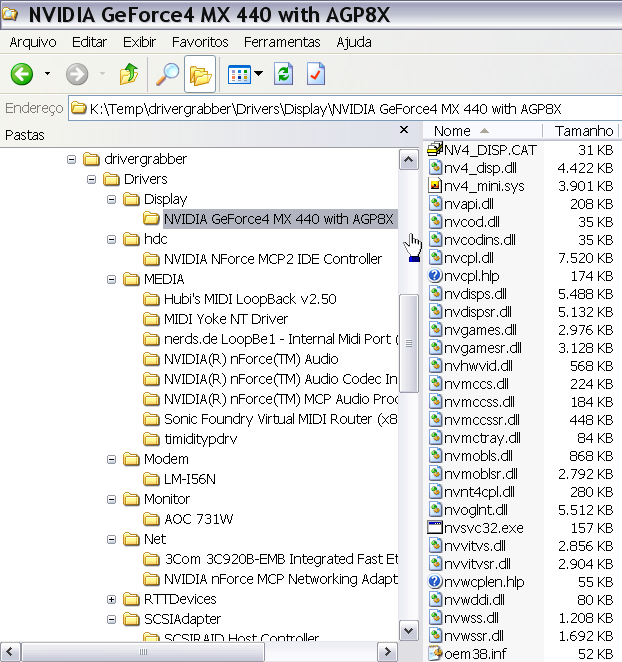Open the Ferramentas menu
This screenshot has width=622, height=662.
point(282,42)
